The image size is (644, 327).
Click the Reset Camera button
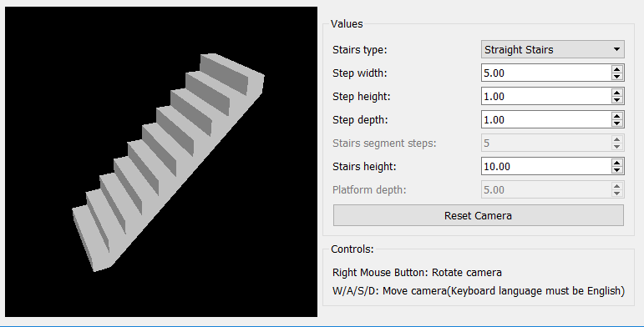pos(478,216)
